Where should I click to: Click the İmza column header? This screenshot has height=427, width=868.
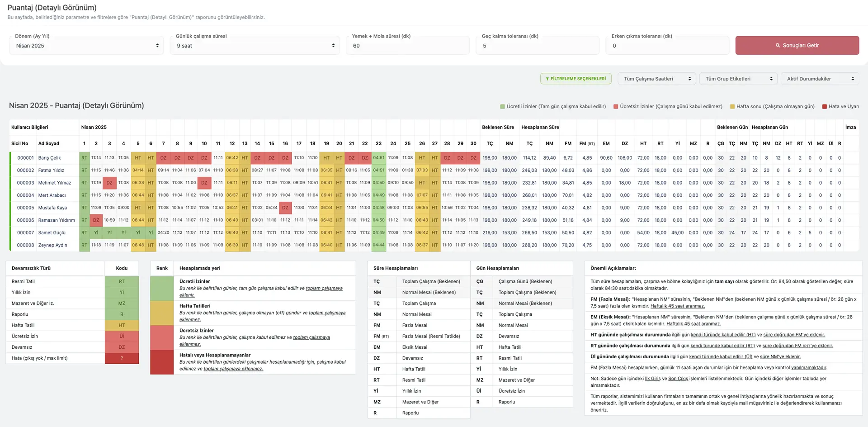(x=850, y=127)
